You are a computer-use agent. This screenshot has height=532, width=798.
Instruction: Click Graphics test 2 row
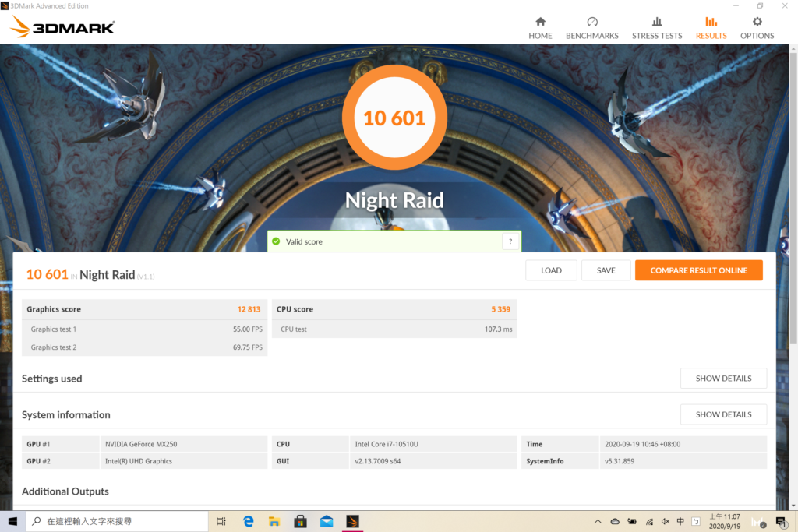click(x=144, y=347)
